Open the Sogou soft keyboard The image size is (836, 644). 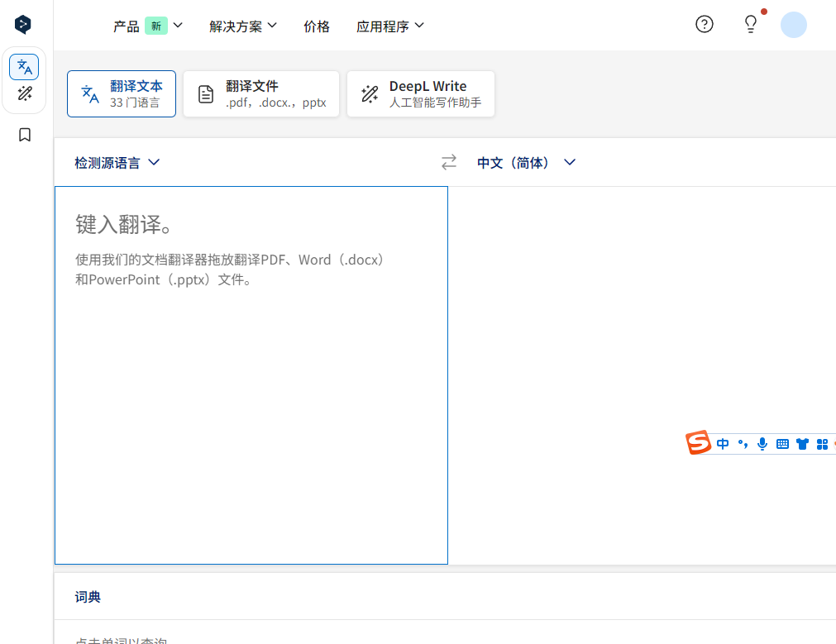coord(782,444)
